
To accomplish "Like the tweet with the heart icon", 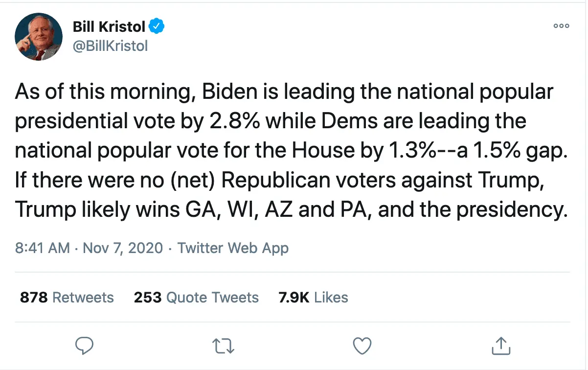I will pos(362,346).
